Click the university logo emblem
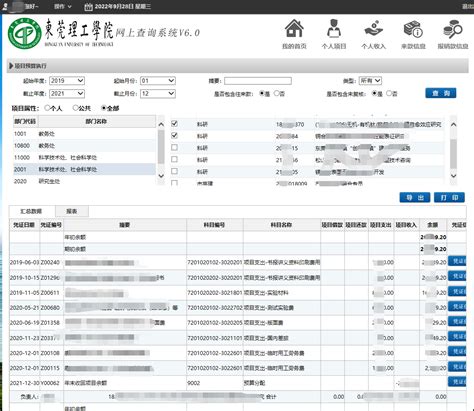This screenshot has height=411, width=474. coord(25,34)
